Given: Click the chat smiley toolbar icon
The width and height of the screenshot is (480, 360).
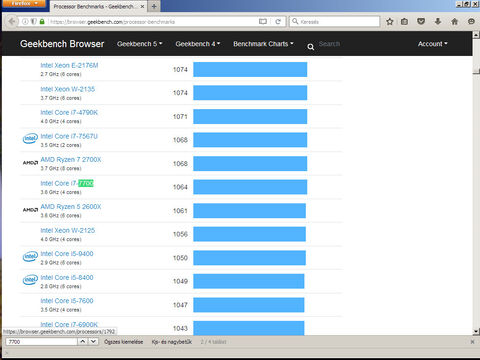Looking at the screenshot, I should 471,22.
